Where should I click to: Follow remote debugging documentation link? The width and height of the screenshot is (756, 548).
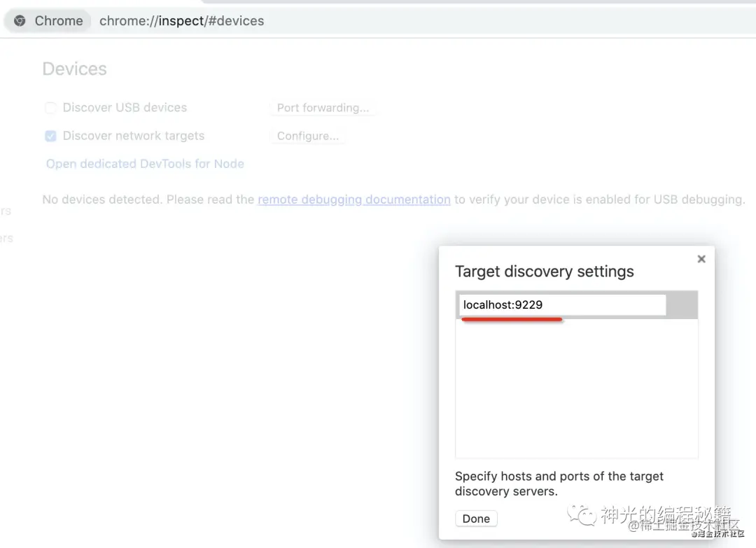pyautogui.click(x=354, y=199)
